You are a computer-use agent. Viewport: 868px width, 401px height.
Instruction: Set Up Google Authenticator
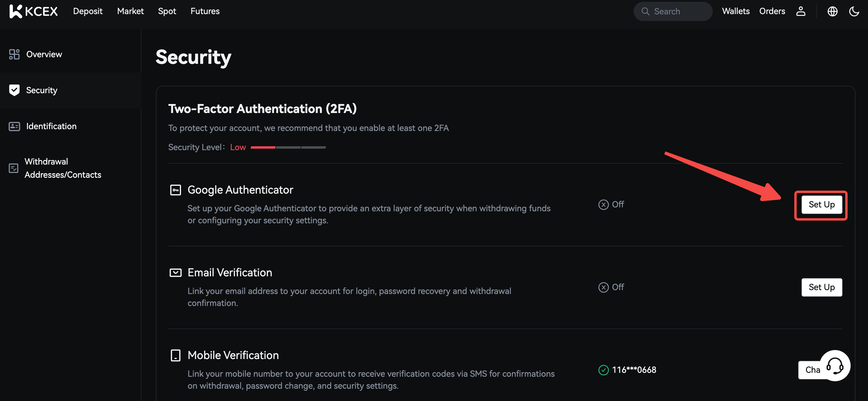(x=821, y=204)
